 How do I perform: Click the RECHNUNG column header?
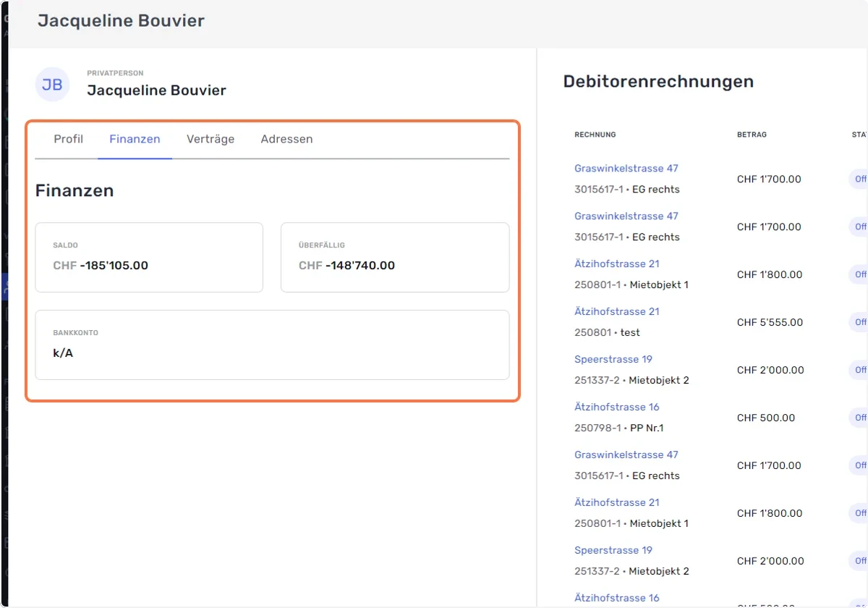point(595,135)
